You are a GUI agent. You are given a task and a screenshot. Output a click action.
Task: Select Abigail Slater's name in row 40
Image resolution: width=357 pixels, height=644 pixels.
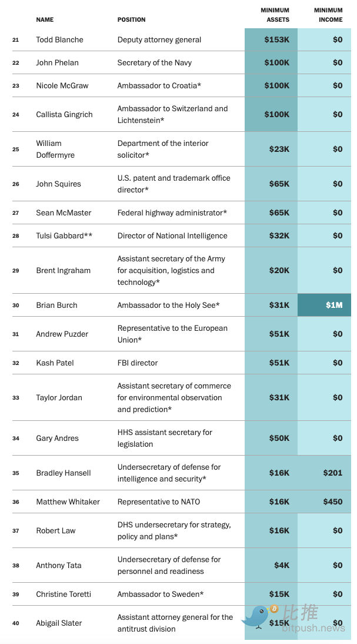[59, 623]
